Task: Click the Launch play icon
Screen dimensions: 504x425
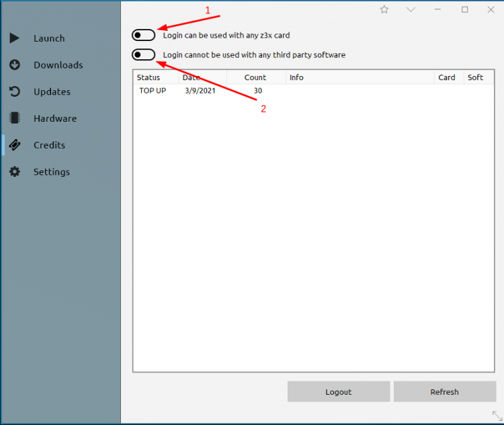Action: (x=15, y=38)
